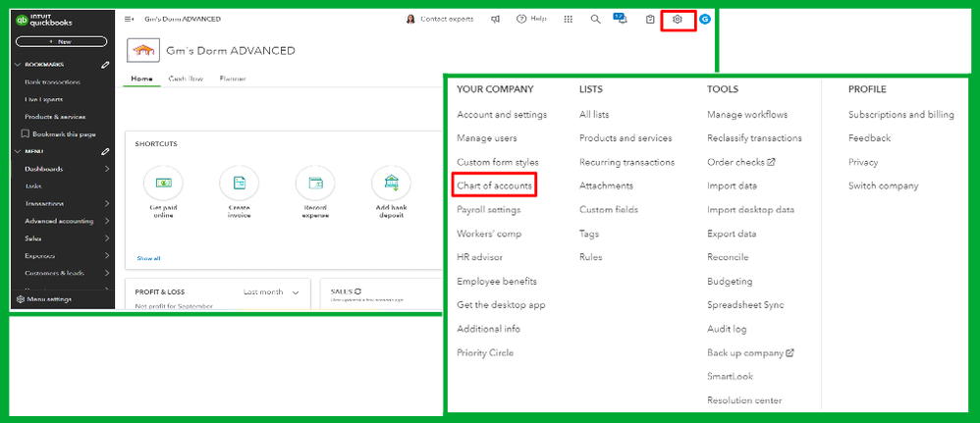Switch to the Cash flow tab
980x423 pixels.
click(x=187, y=79)
